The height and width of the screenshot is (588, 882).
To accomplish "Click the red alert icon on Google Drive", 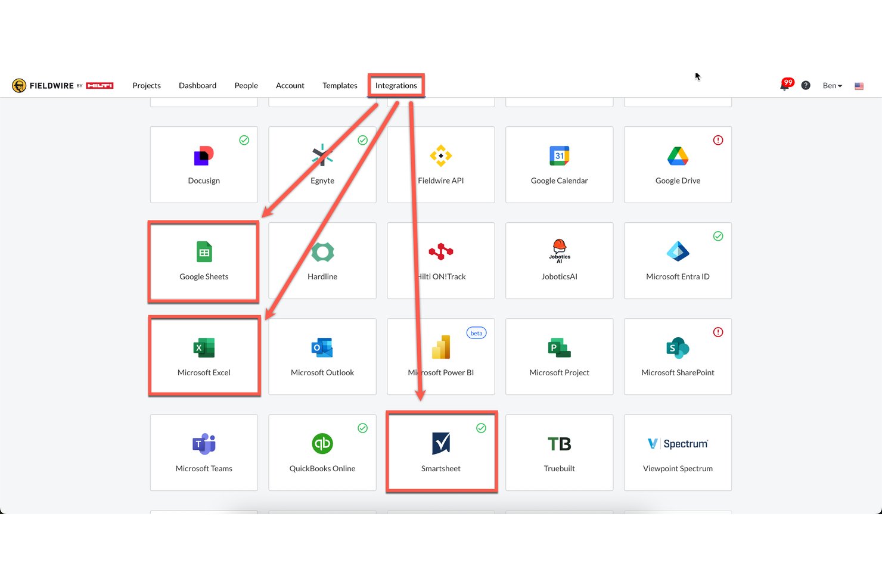I will pyautogui.click(x=718, y=141).
